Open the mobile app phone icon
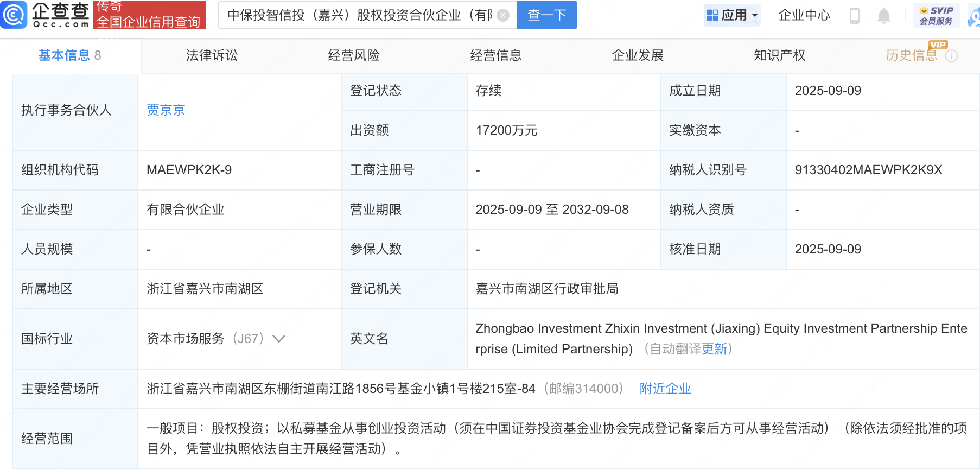 854,16
